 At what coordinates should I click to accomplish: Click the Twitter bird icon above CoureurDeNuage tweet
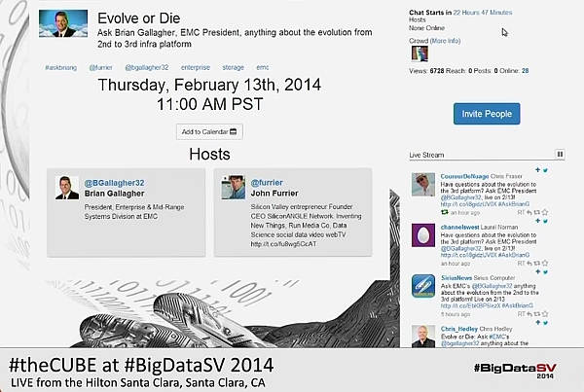545,170
